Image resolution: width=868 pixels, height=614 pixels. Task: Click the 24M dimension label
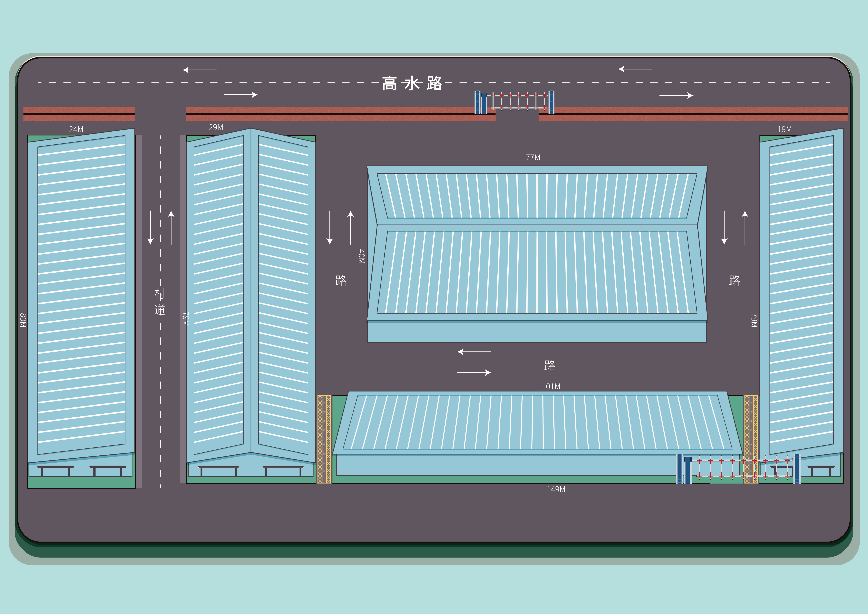click(76, 129)
